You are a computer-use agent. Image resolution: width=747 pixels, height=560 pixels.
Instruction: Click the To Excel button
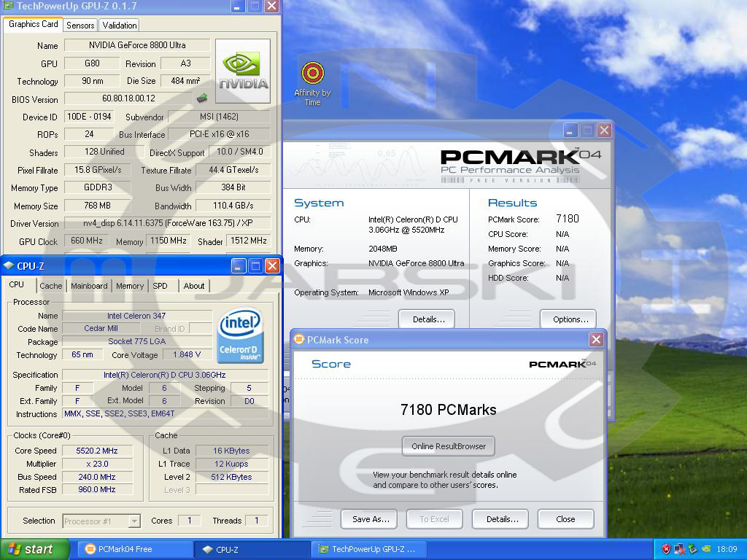[434, 519]
